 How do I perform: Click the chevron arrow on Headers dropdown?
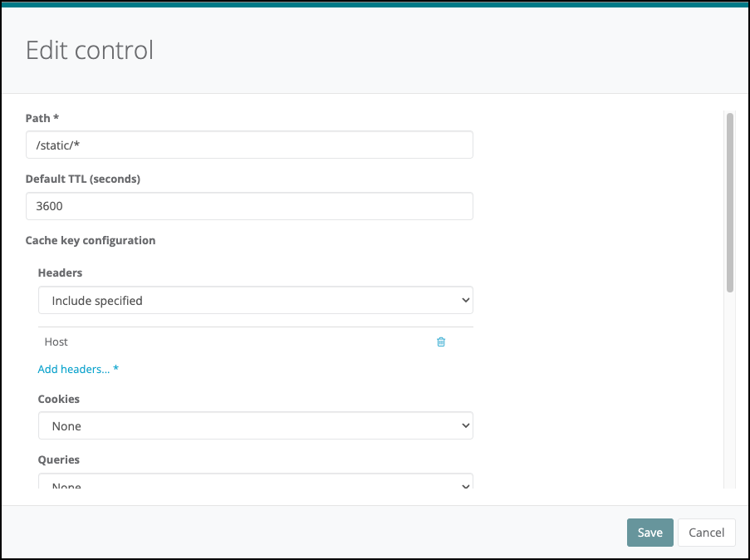pos(464,301)
